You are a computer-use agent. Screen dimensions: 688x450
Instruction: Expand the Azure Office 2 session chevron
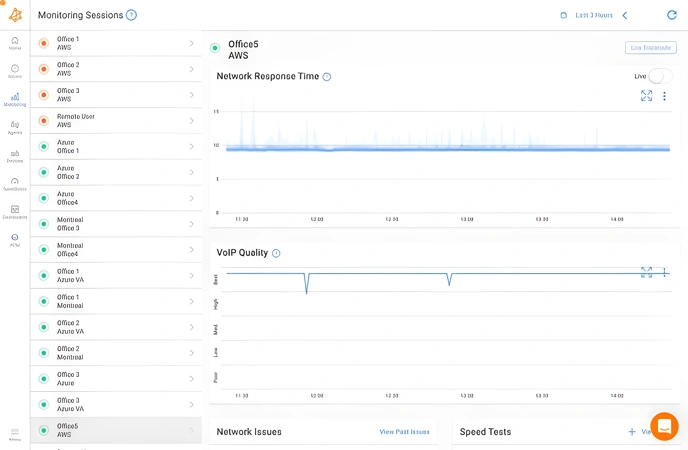[x=192, y=172]
